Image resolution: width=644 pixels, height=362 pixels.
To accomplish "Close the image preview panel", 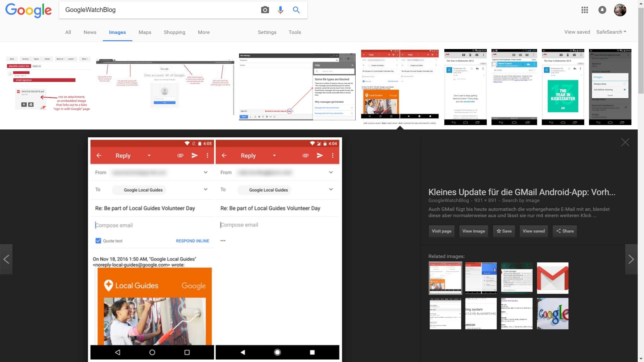I will click(x=625, y=142).
